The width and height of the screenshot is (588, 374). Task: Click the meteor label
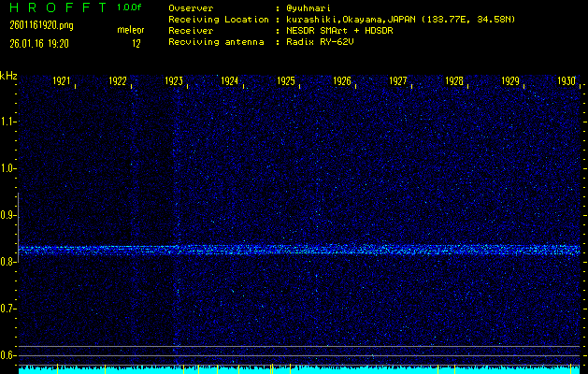coord(130,31)
